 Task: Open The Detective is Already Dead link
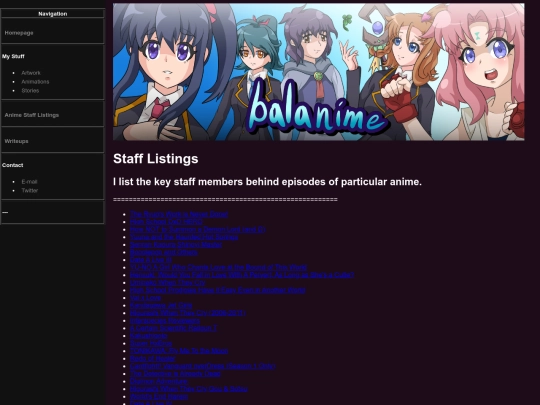(175, 373)
